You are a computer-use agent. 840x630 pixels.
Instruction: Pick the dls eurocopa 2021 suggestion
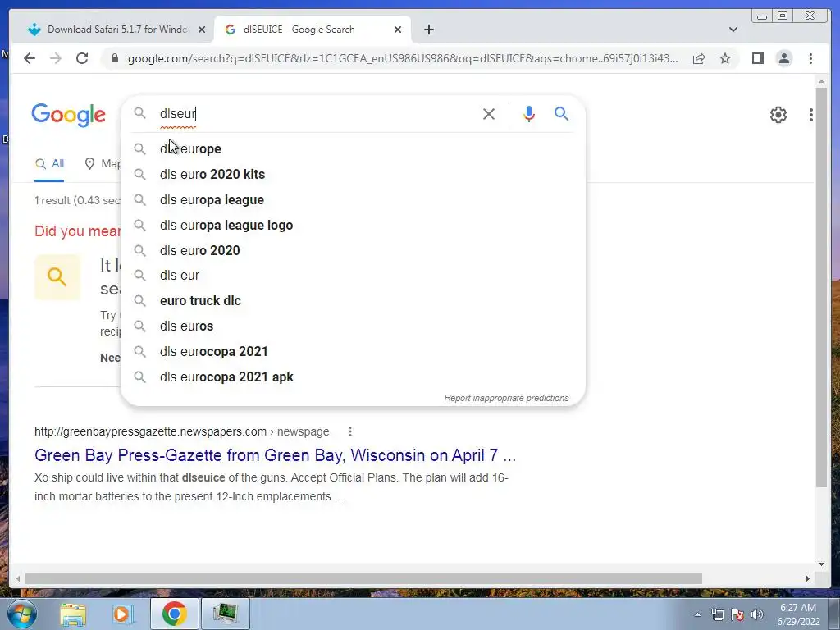354,351
